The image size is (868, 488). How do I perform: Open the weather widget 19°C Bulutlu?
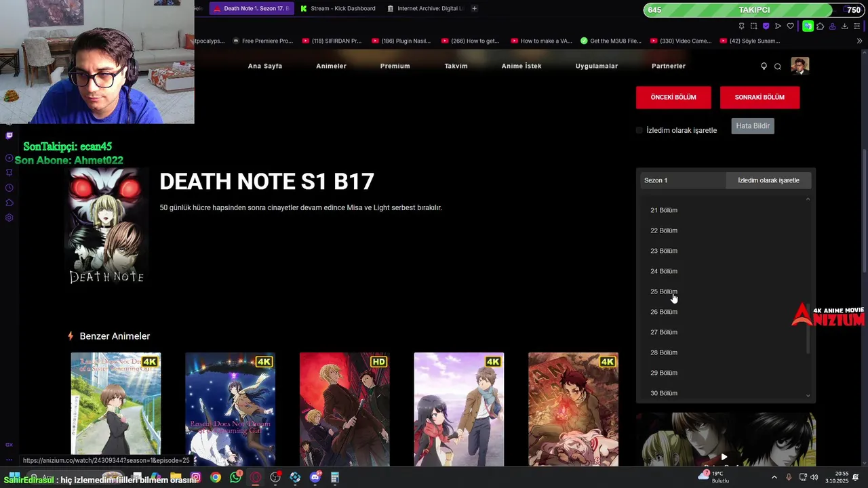[715, 477]
